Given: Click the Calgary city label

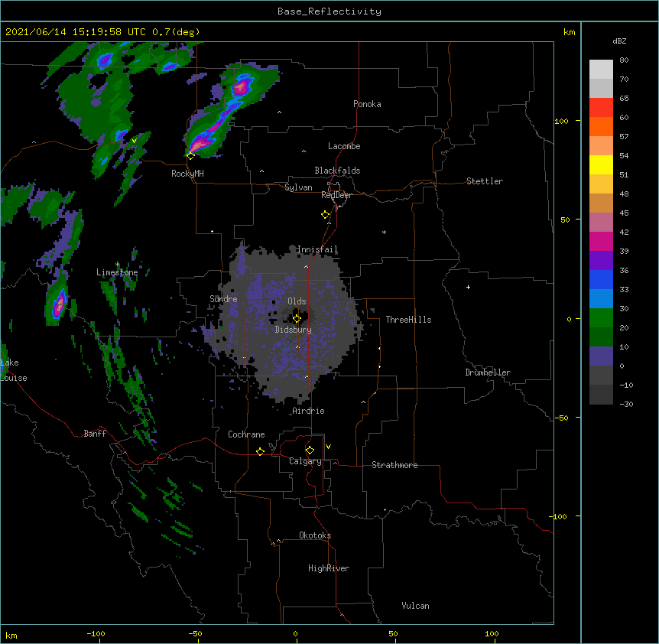Looking at the screenshot, I should point(305,461).
